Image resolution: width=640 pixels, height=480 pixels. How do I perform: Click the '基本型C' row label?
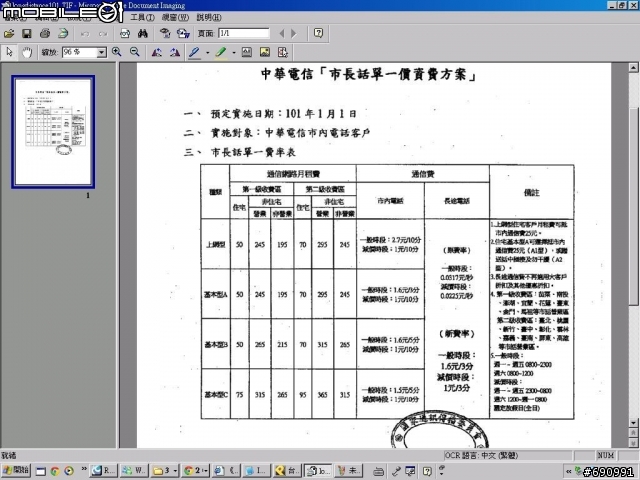tap(216, 395)
